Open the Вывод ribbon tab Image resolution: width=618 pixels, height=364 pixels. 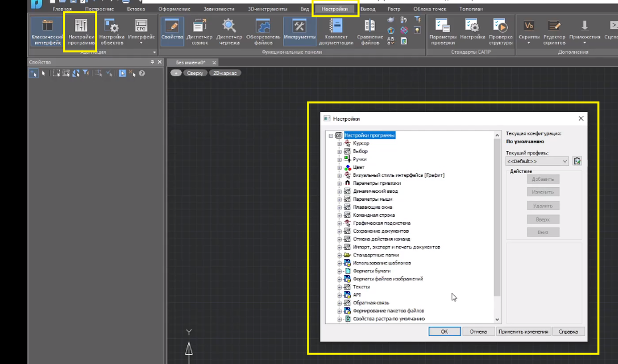pos(368,9)
